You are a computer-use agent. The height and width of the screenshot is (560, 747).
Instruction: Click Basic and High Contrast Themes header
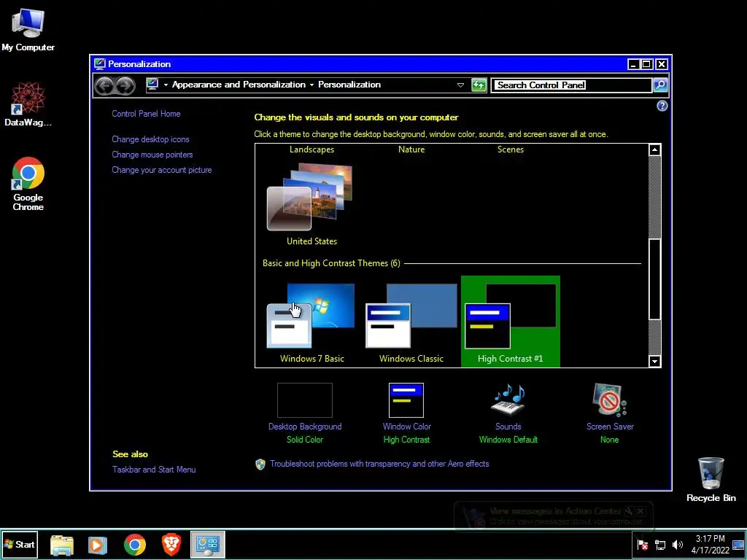pos(331,262)
